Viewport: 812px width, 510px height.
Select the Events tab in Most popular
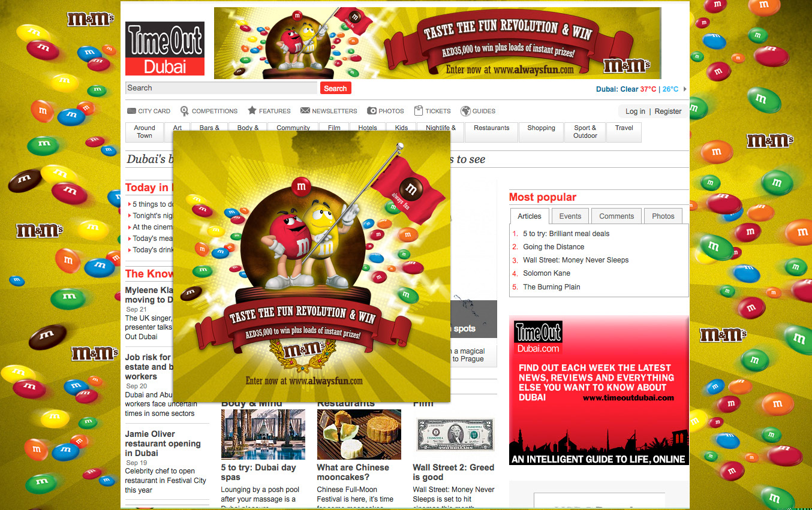pyautogui.click(x=570, y=216)
